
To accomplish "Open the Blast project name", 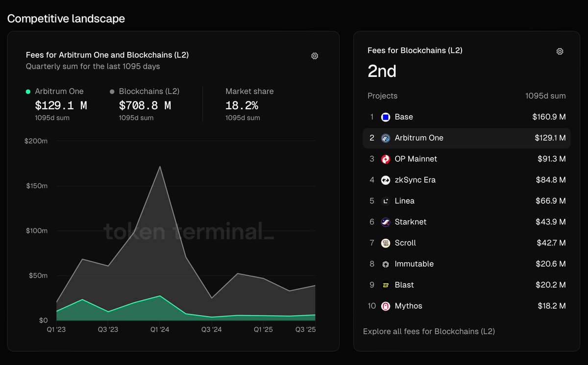I will (x=404, y=285).
